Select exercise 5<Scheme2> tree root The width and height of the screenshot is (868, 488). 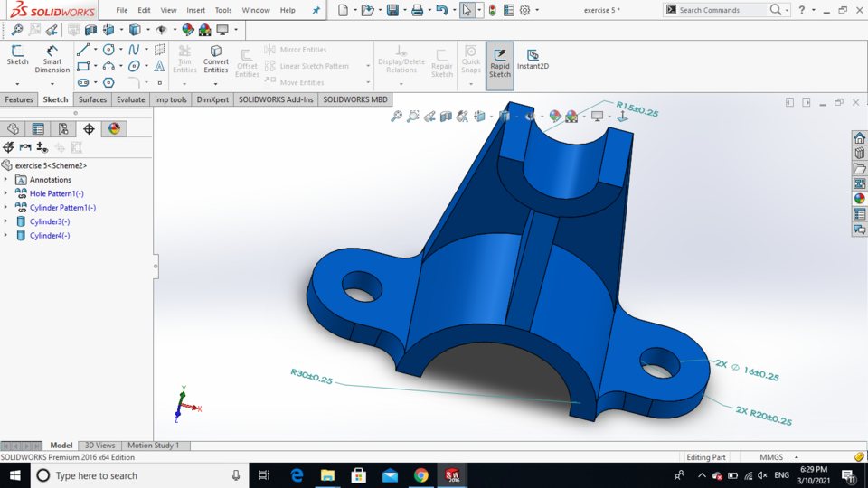click(x=51, y=165)
